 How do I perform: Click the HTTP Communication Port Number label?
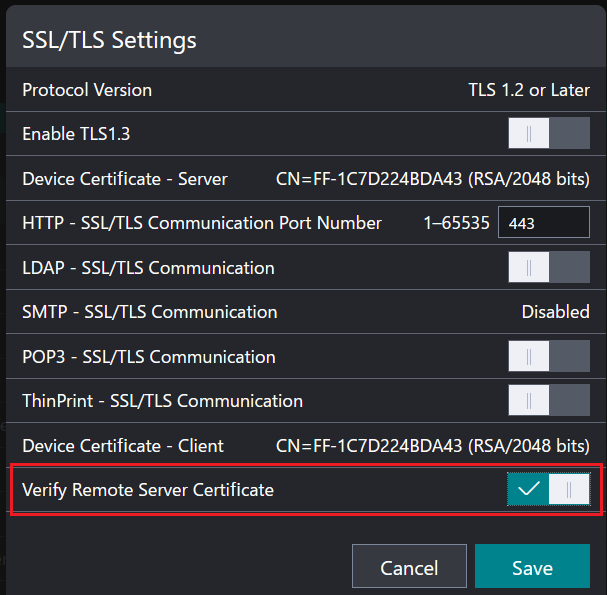(x=202, y=223)
